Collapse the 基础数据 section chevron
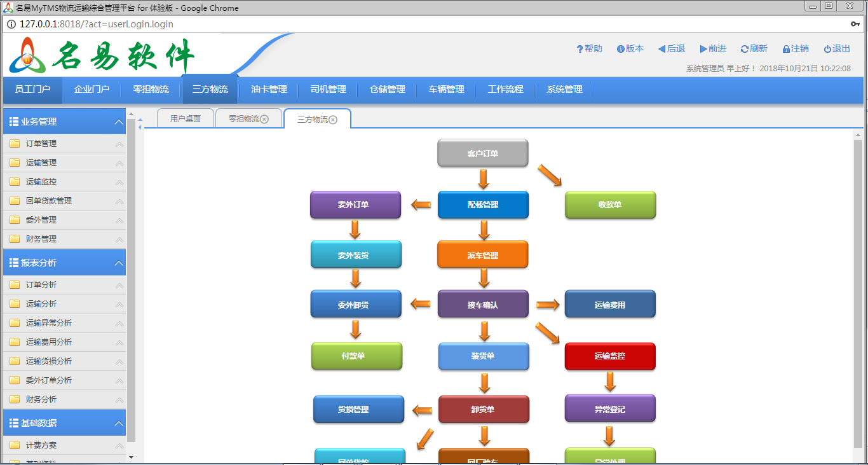 [119, 423]
